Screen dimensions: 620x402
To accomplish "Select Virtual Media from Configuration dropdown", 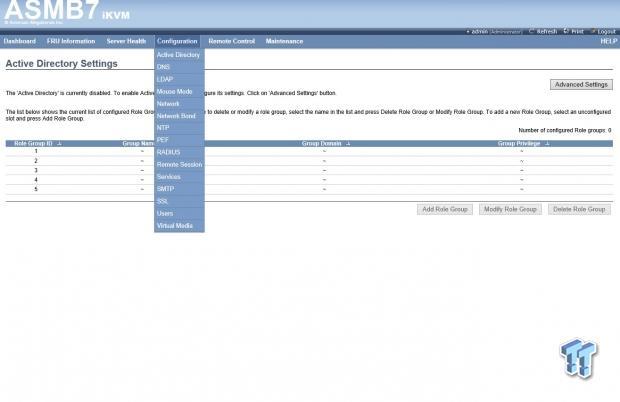I will tap(179, 226).
